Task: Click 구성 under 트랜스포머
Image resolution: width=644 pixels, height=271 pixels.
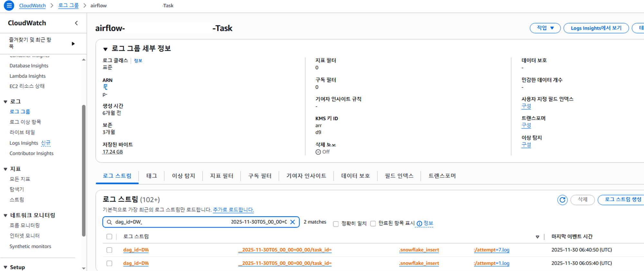Action: click(526, 125)
